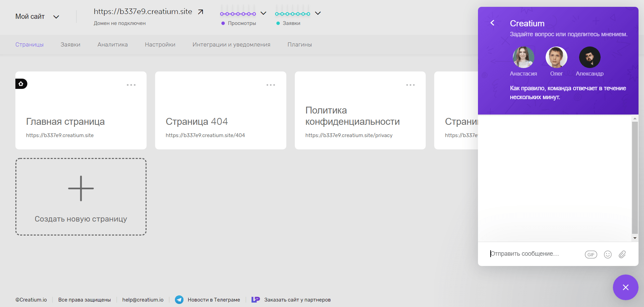Screen dimensions: 644x307
Task: Open Заказать сайт у партнеров link
Action: [298, 300]
